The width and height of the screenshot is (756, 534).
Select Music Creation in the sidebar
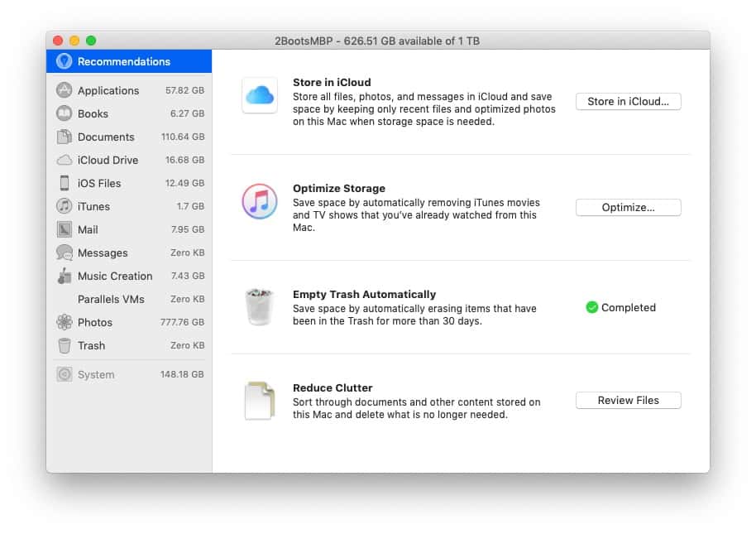tap(115, 276)
